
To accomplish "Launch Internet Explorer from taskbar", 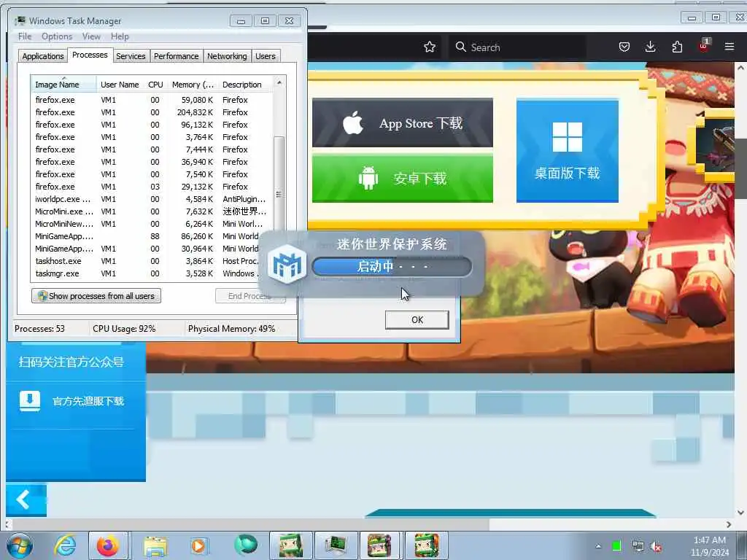I will [x=65, y=545].
